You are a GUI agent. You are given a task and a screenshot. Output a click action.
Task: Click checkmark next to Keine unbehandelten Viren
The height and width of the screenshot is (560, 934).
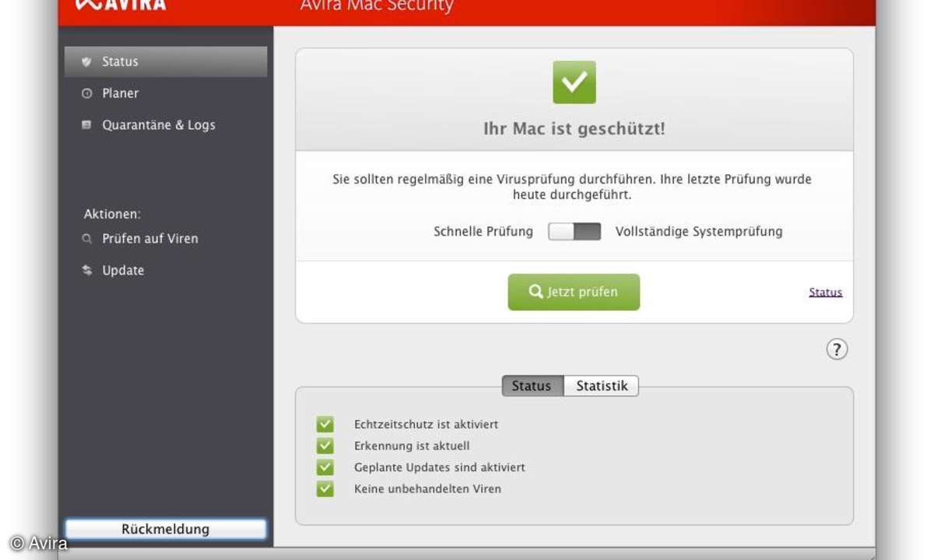tap(325, 489)
